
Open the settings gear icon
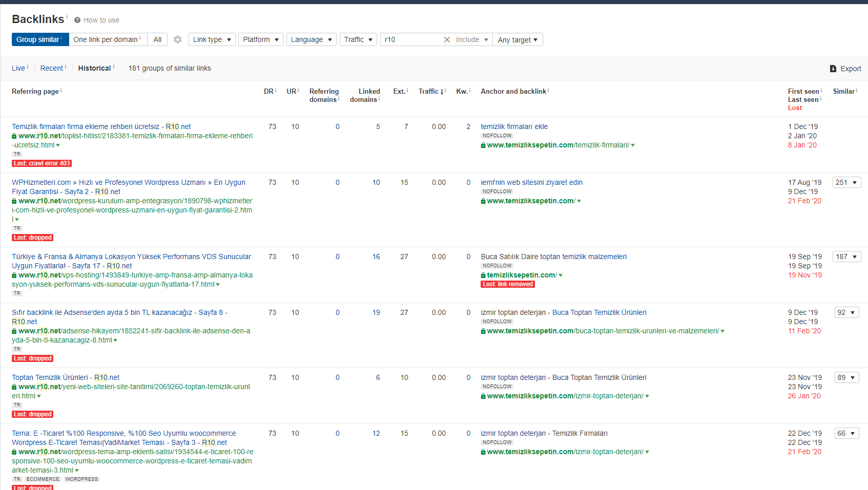[178, 39]
